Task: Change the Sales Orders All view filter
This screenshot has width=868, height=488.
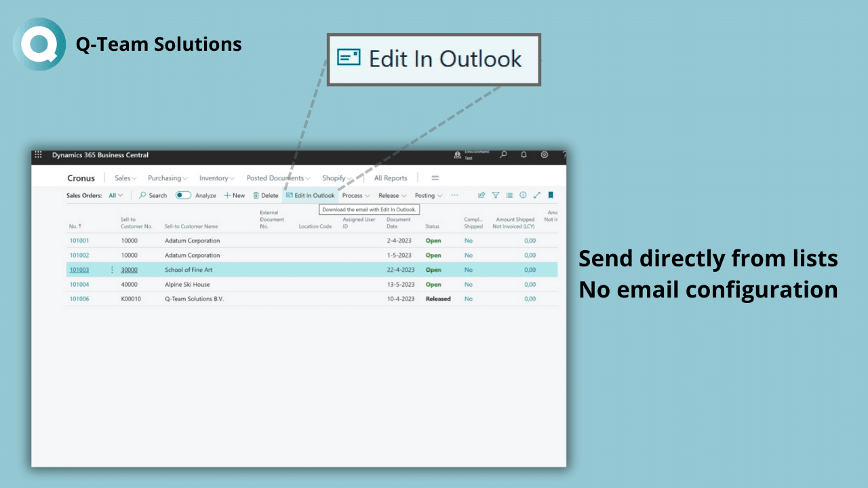Action: (x=116, y=195)
